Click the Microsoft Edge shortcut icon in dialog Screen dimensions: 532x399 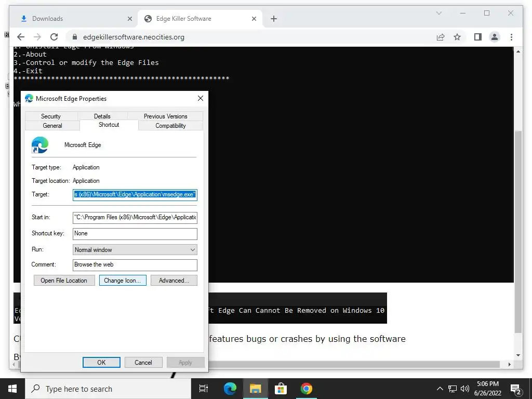40,145
